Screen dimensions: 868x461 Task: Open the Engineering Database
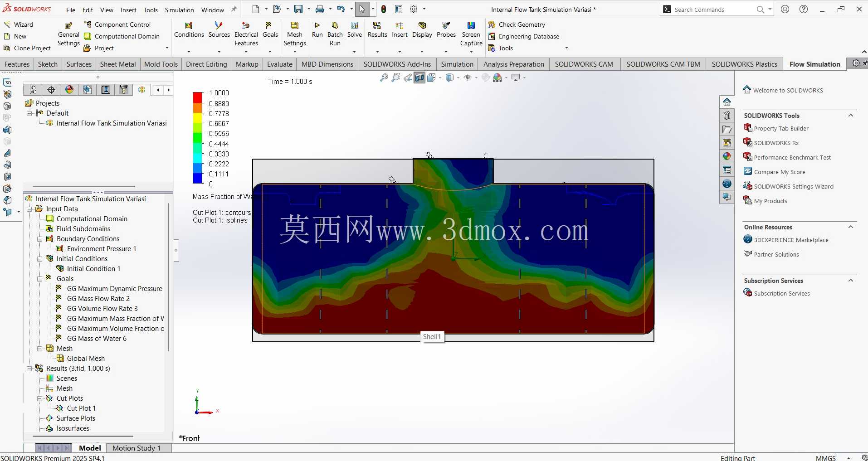point(524,36)
